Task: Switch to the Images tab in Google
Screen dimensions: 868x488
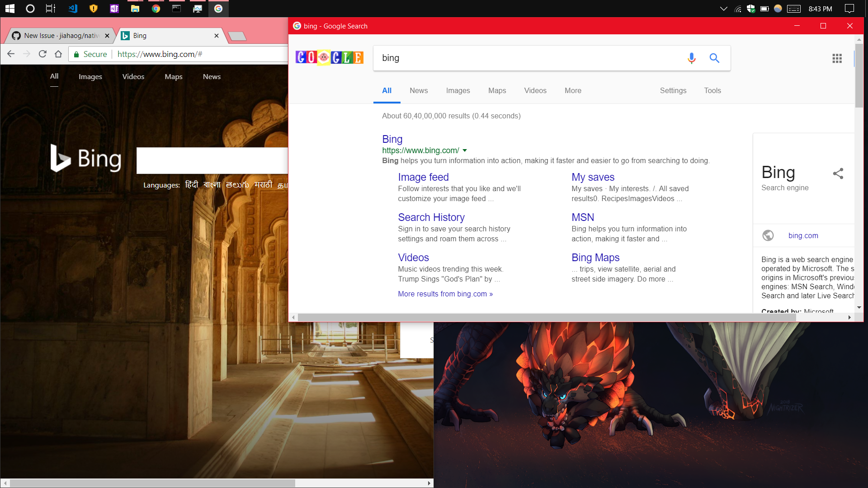Action: (x=458, y=90)
